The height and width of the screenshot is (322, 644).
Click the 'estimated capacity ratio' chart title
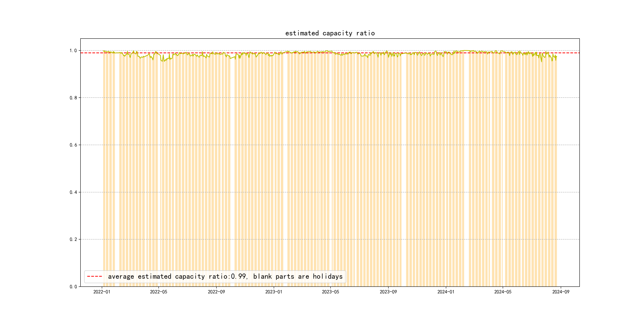(x=330, y=33)
